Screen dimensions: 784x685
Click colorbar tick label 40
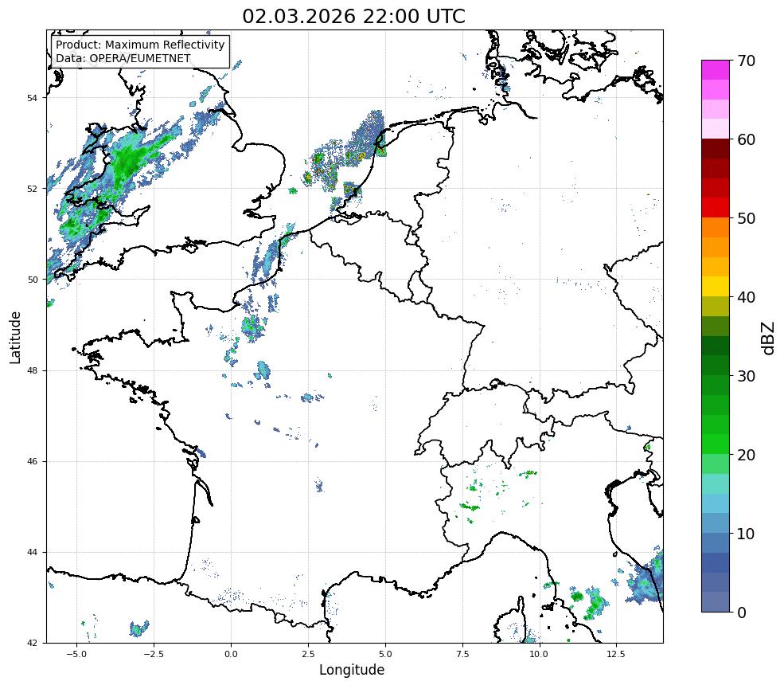(746, 297)
